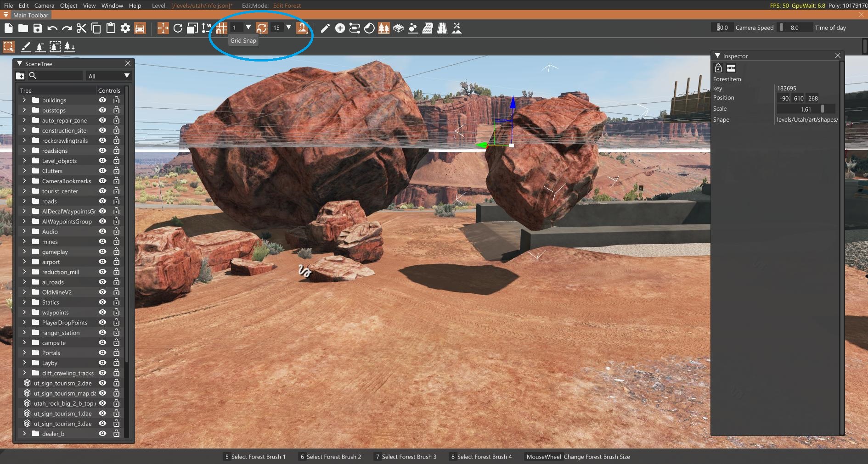868x464 pixels.
Task: Toggle visibility of mines folder
Action: (x=102, y=241)
